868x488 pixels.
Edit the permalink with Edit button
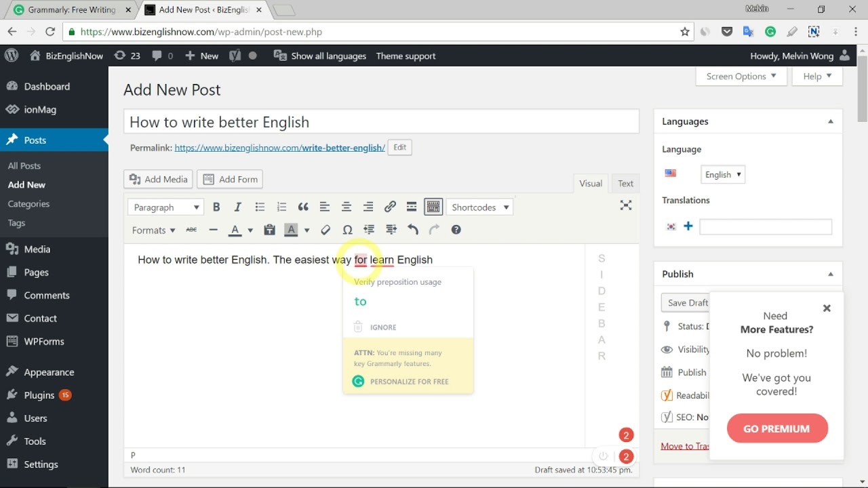tap(400, 147)
